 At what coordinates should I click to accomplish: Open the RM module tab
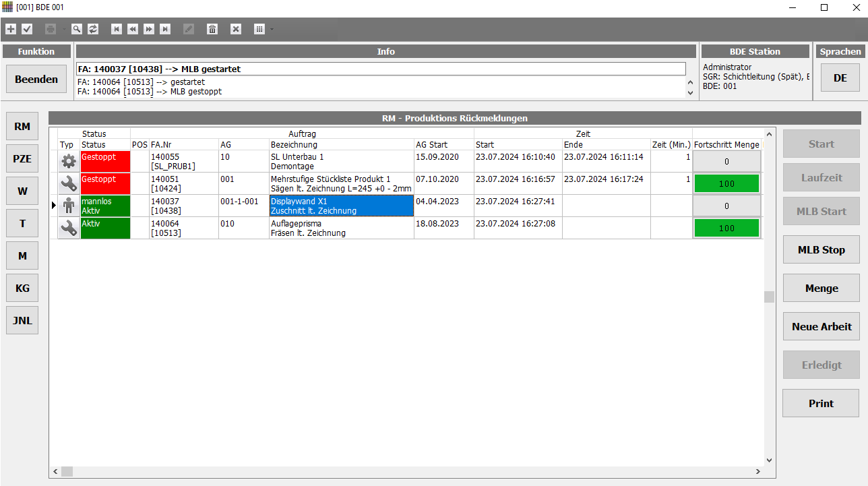[x=22, y=126]
